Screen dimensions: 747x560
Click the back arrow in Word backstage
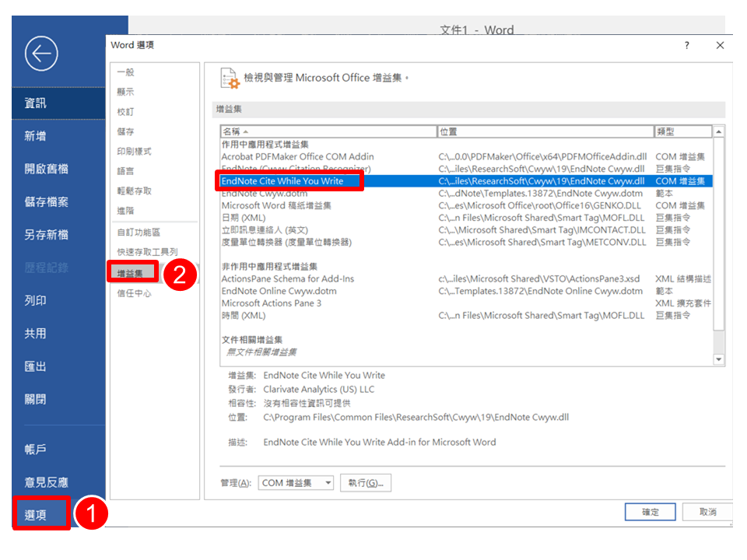41,54
